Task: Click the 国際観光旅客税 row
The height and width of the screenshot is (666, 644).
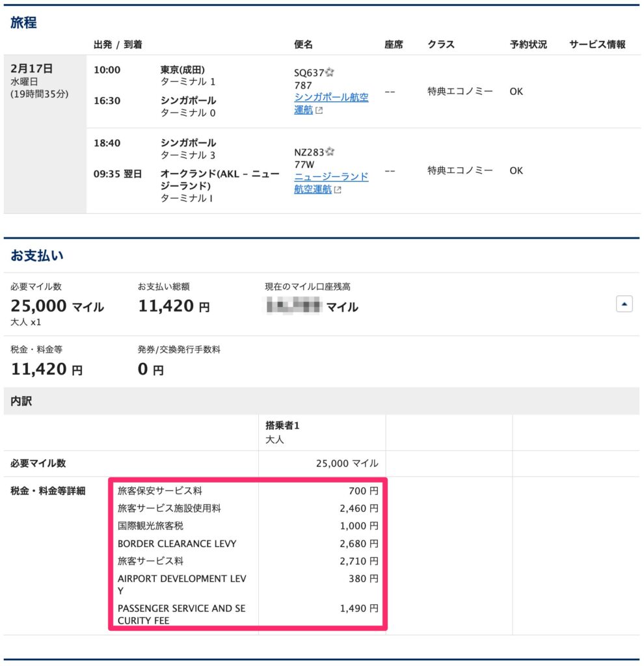Action: (x=248, y=526)
